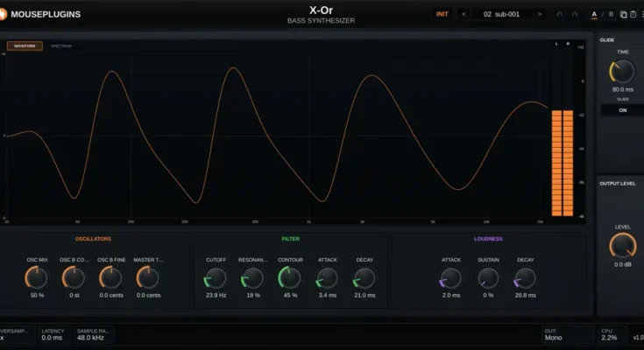Screen dimensions: 644x350
Task: Select the A comparison state
Action: pos(594,14)
